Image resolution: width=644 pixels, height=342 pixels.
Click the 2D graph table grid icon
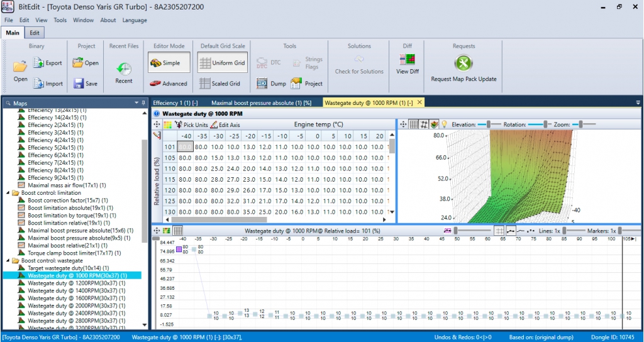[177, 231]
